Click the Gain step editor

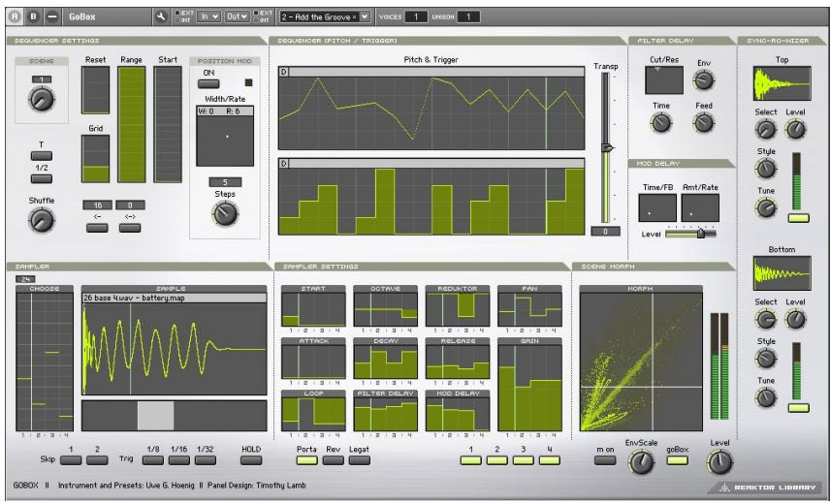[529, 389]
